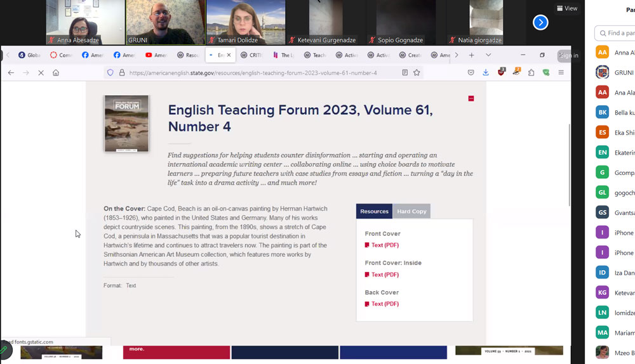This screenshot has height=364, width=635.
Task: Show next video participants with blue arrow
Action: click(x=540, y=23)
